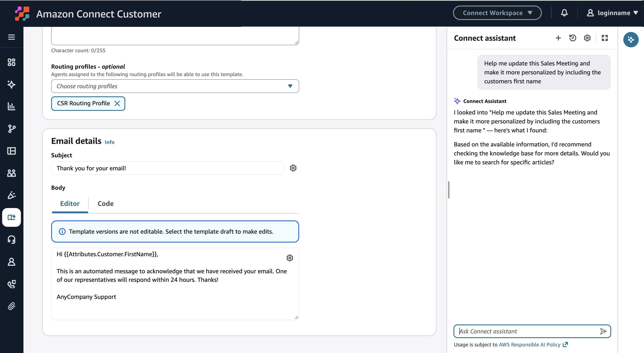Click the "Character count: 0/255" text
The height and width of the screenshot is (353, 644).
pyautogui.click(x=78, y=51)
